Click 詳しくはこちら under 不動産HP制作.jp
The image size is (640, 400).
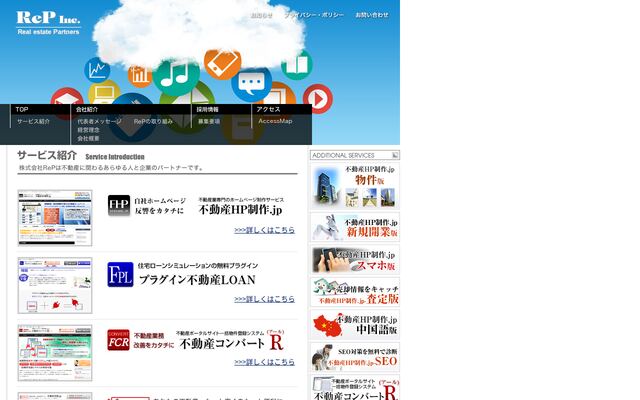[x=264, y=230]
